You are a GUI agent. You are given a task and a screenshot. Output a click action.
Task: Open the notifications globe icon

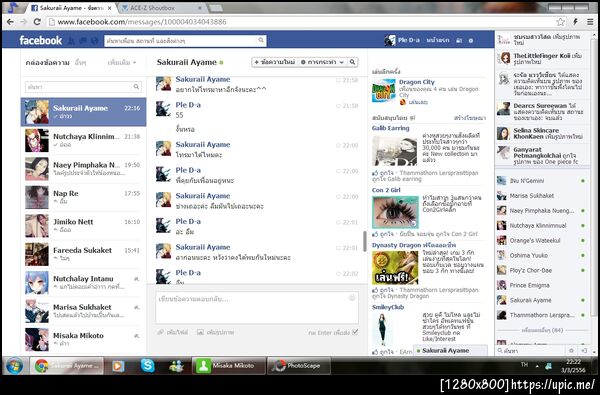(x=95, y=40)
